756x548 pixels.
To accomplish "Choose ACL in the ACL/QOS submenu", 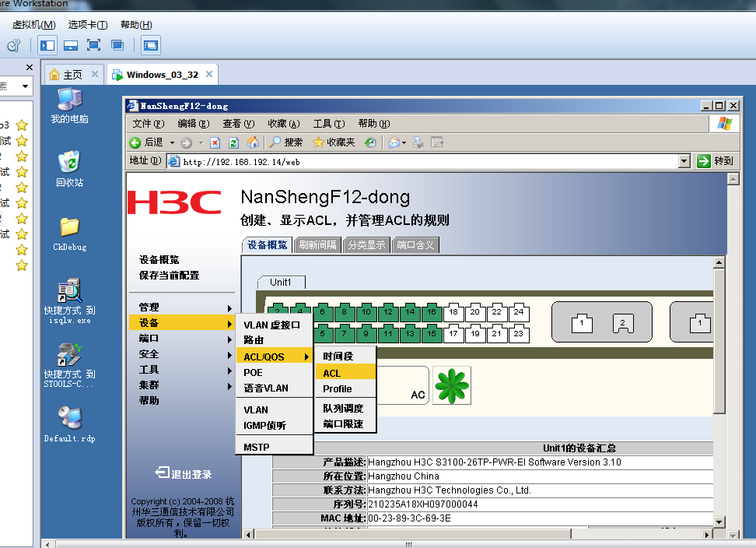I will (x=345, y=373).
